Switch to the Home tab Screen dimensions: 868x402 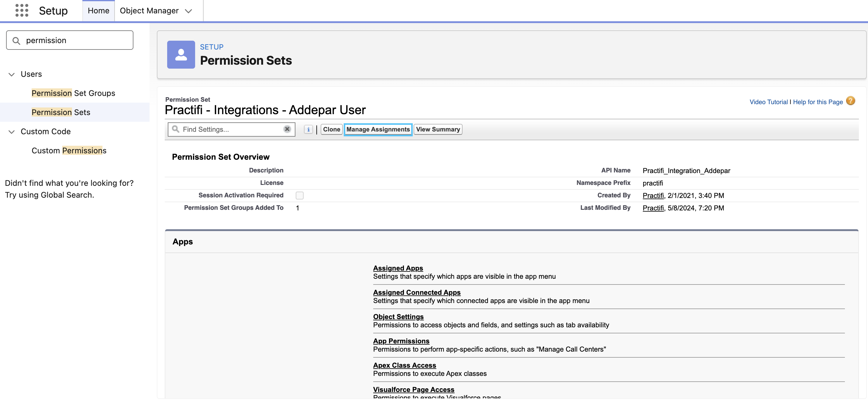98,11
